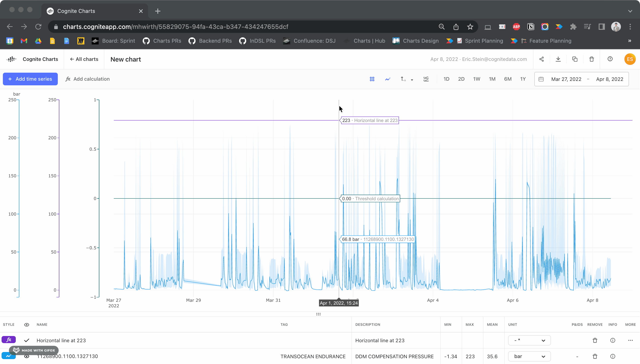Toggle the visibility eye icon in the column header
640x364 pixels.
(26, 324)
